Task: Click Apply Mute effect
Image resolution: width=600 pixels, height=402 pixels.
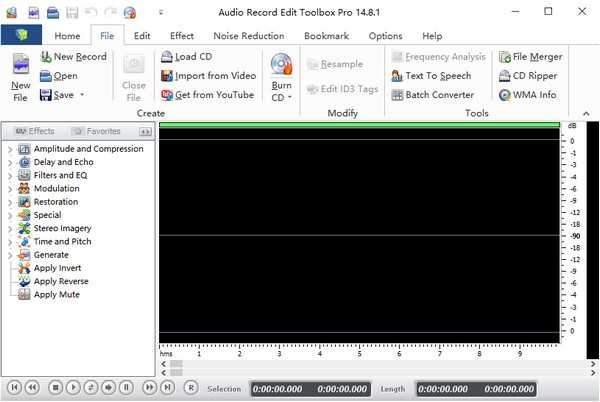Action: [x=49, y=295]
